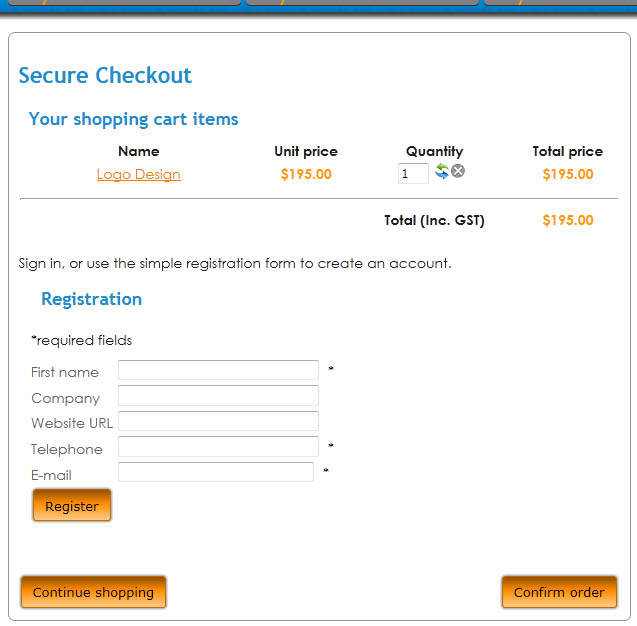Click the refresh quantity arrows icon
The width and height of the screenshot is (637, 626).
pos(442,172)
